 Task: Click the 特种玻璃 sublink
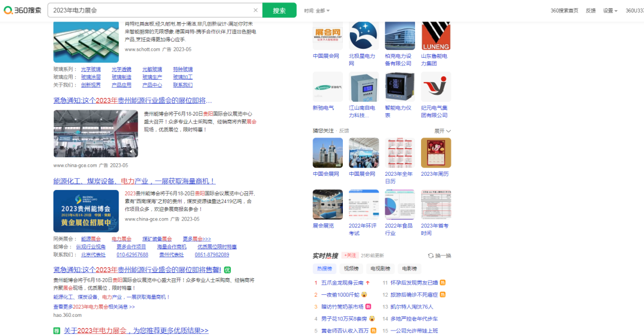point(183,69)
